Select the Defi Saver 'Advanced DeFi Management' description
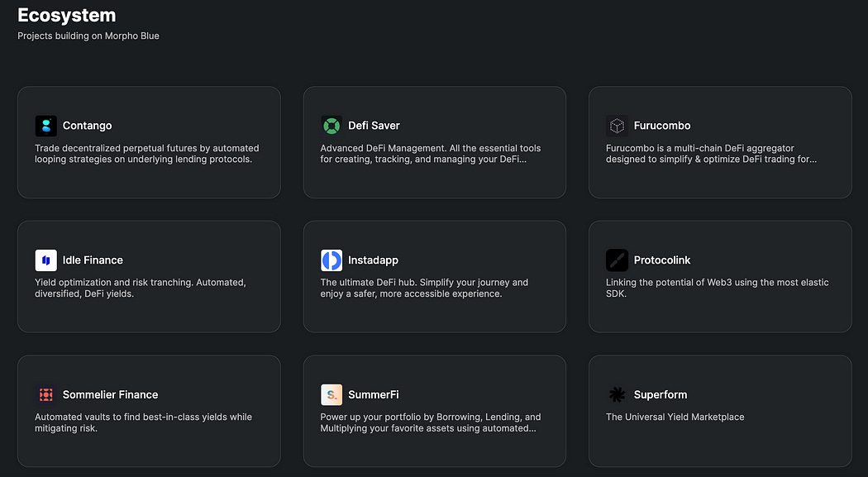 [x=430, y=154]
